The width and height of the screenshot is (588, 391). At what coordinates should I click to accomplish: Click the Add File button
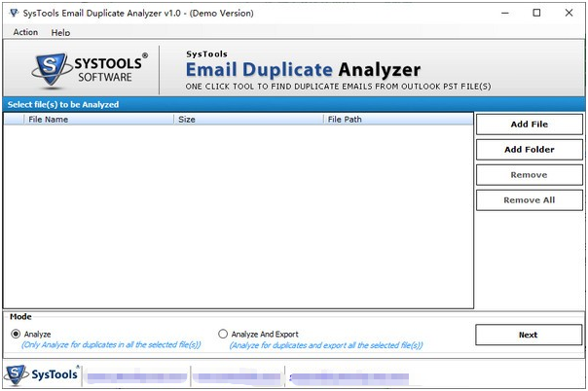click(530, 124)
